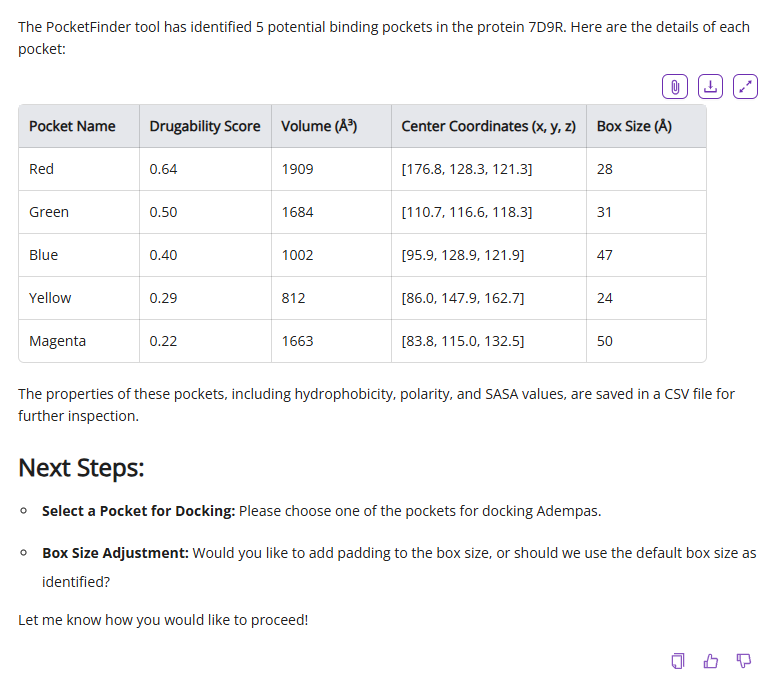This screenshot has width=765, height=677.
Task: Select the Red pocket name cell
Action: click(x=42, y=169)
